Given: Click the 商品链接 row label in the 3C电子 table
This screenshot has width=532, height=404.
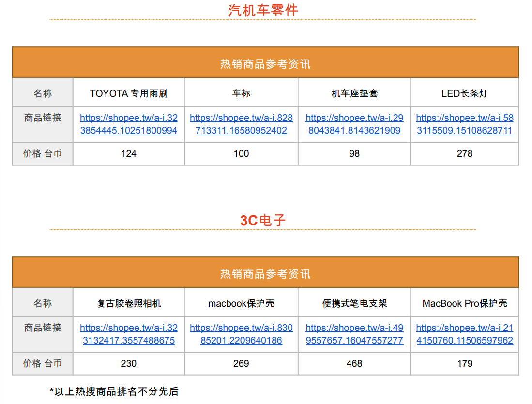Looking at the screenshot, I should (43, 328).
